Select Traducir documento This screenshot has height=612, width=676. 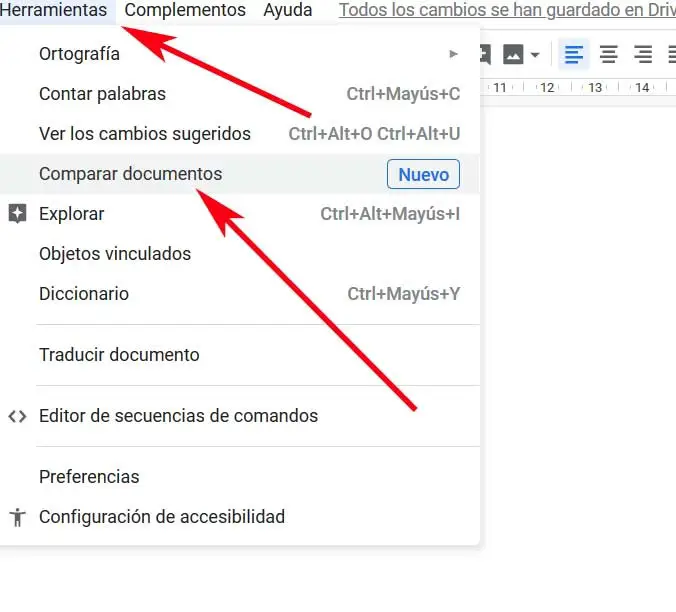pos(240,355)
